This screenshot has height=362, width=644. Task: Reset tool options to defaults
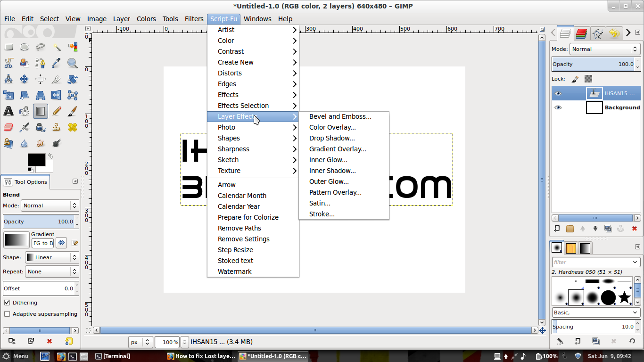pos(69,341)
